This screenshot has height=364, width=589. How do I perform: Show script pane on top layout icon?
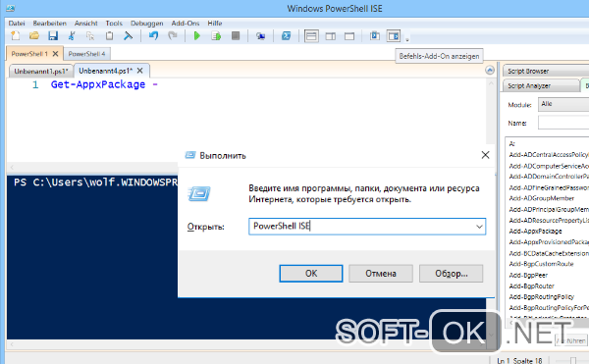coord(311,36)
